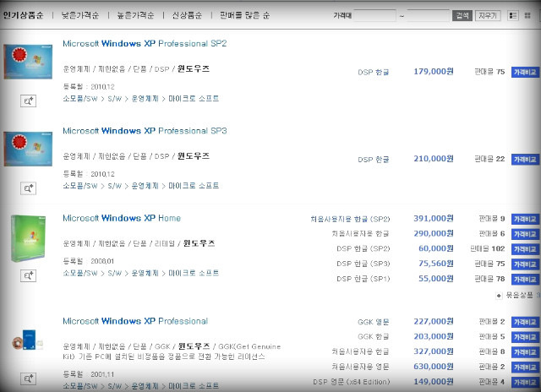The height and width of the screenshot is (392, 541).
Task: Open Windows XP Professional SP2 product link
Action: 145,43
